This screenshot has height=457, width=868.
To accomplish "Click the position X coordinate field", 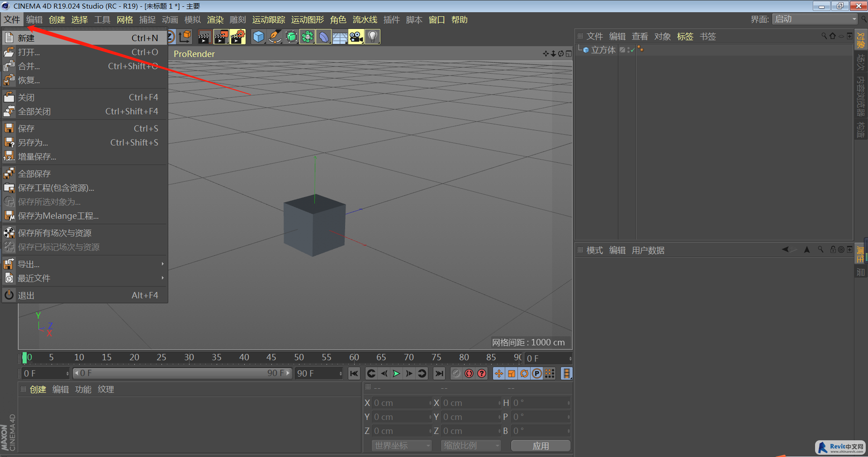I will (401, 403).
